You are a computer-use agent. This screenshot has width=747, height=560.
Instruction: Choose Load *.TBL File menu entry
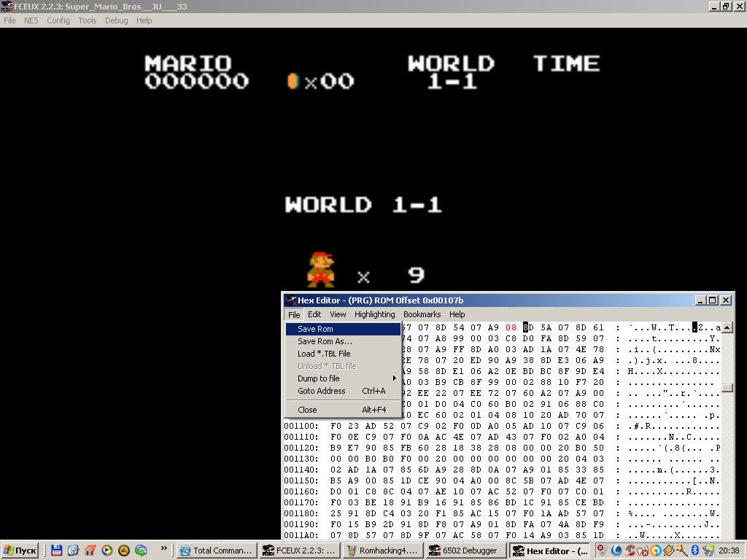[343, 354]
